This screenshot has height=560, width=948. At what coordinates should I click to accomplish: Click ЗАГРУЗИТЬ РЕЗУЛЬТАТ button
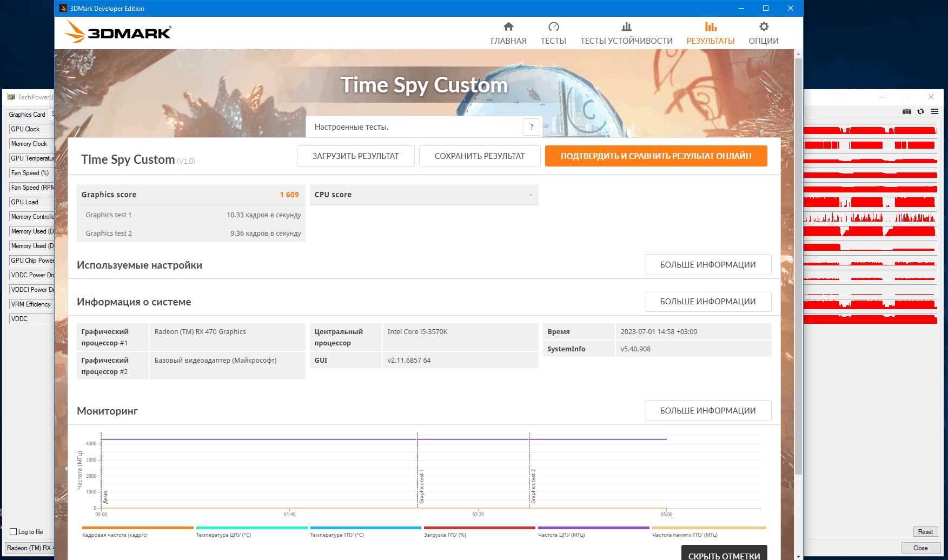click(x=355, y=156)
